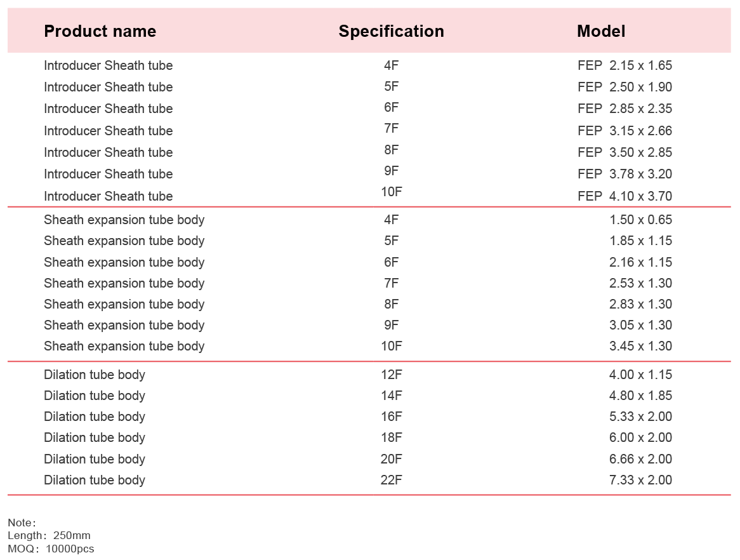Click the Product name column header
The image size is (740, 560).
[100, 31]
